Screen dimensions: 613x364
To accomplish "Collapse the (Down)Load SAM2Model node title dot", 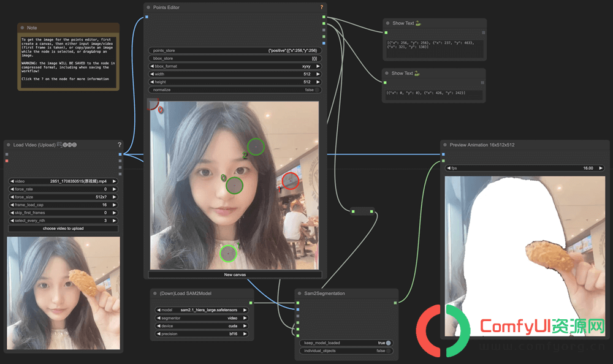I will coord(155,294).
